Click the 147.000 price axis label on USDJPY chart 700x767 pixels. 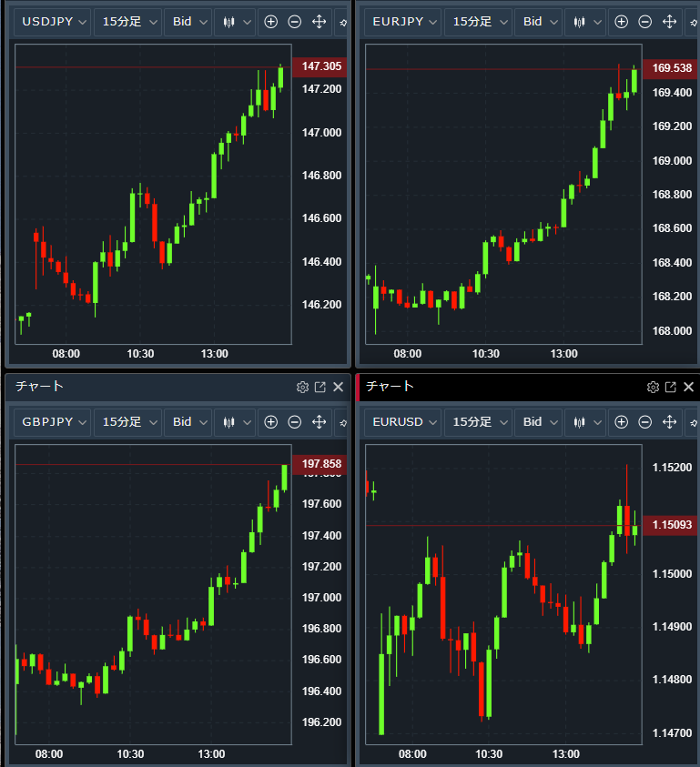tap(321, 133)
